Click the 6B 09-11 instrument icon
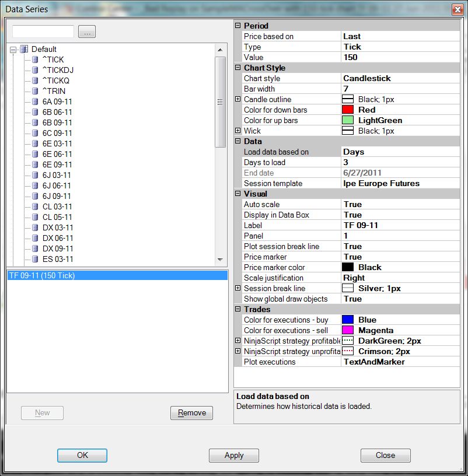The image size is (468, 476). coord(35,123)
